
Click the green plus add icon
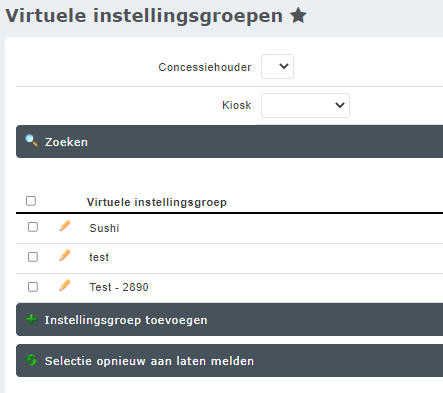(31, 319)
